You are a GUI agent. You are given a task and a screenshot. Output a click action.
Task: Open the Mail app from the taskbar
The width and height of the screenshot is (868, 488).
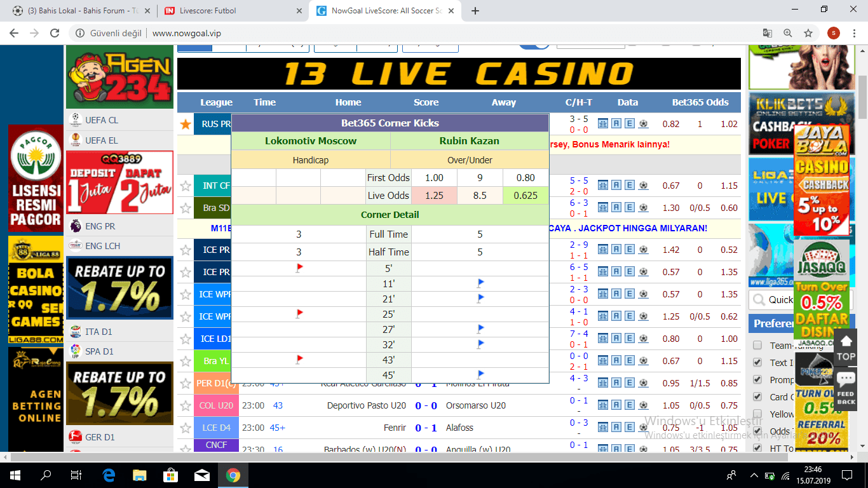201,475
